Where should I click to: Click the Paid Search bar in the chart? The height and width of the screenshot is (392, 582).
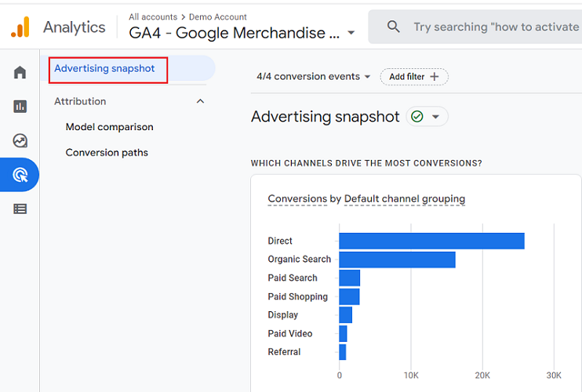tap(349, 278)
